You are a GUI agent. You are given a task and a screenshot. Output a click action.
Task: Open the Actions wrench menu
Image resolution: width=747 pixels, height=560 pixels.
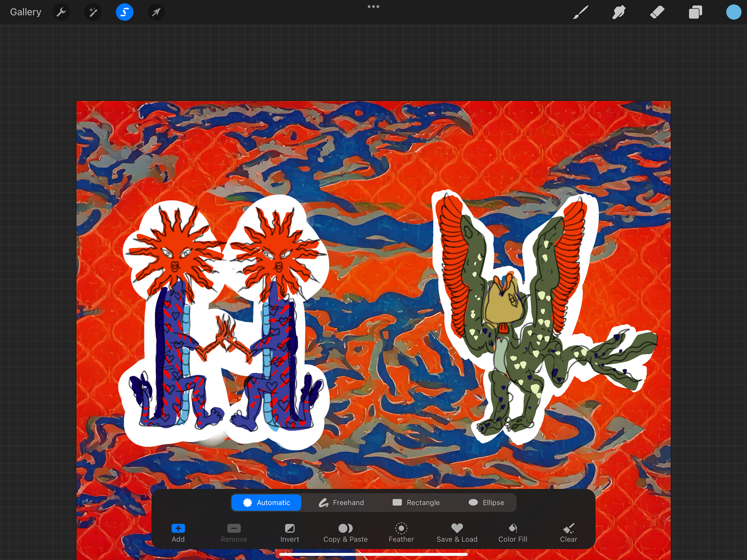tap(61, 12)
